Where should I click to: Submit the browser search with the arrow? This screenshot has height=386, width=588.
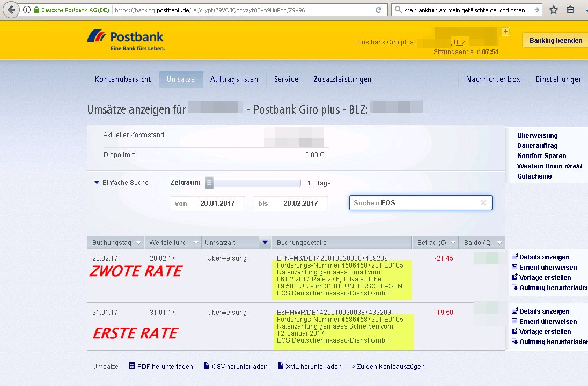[537, 10]
